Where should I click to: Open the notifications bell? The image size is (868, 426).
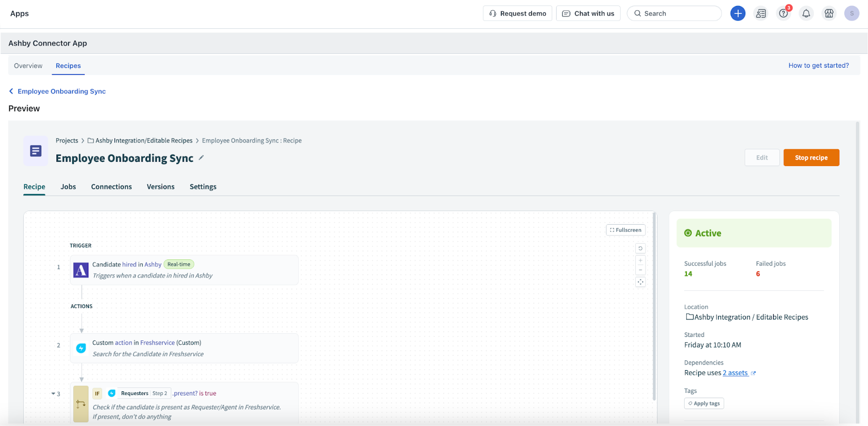coord(806,14)
